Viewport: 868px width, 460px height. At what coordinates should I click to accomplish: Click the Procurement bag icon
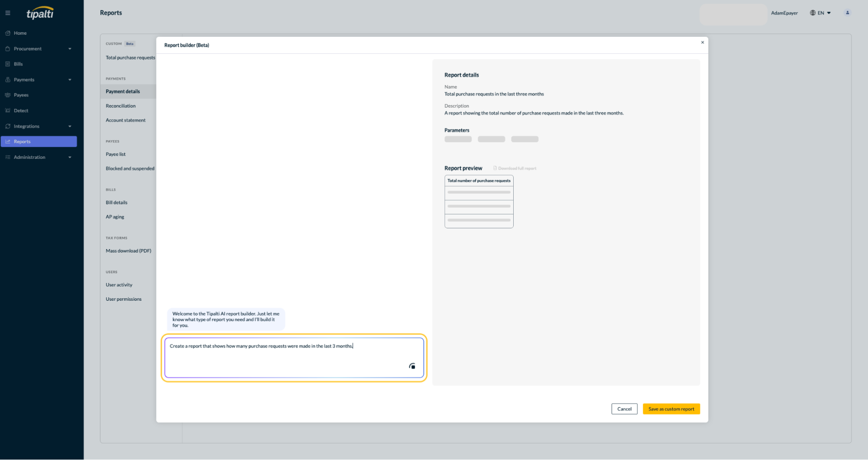pos(8,49)
